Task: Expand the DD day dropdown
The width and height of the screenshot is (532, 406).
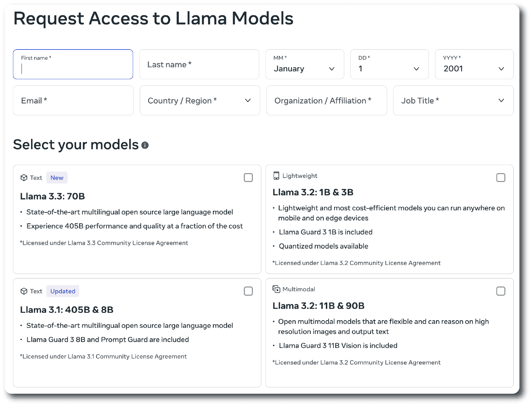Action: coord(389,65)
